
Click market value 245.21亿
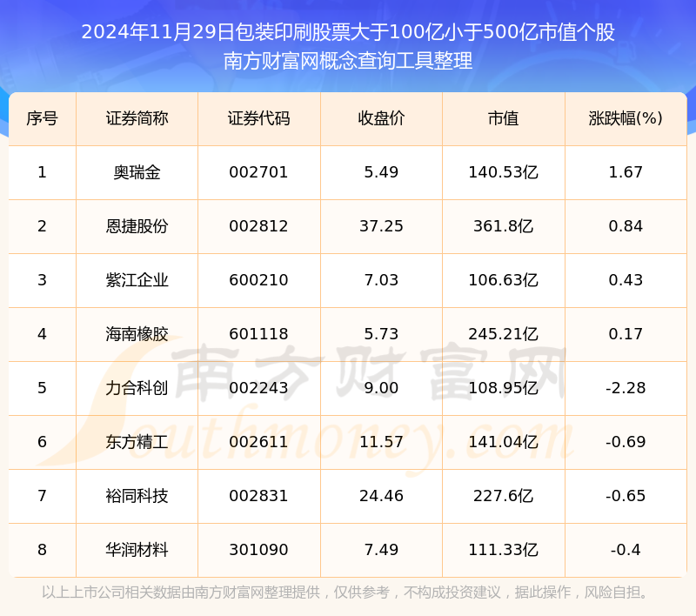[504, 334]
